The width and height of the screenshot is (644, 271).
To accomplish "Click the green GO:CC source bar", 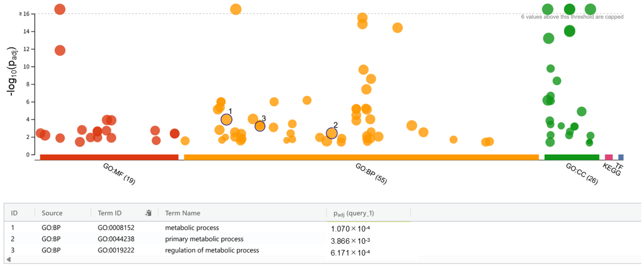I will click(x=571, y=157).
